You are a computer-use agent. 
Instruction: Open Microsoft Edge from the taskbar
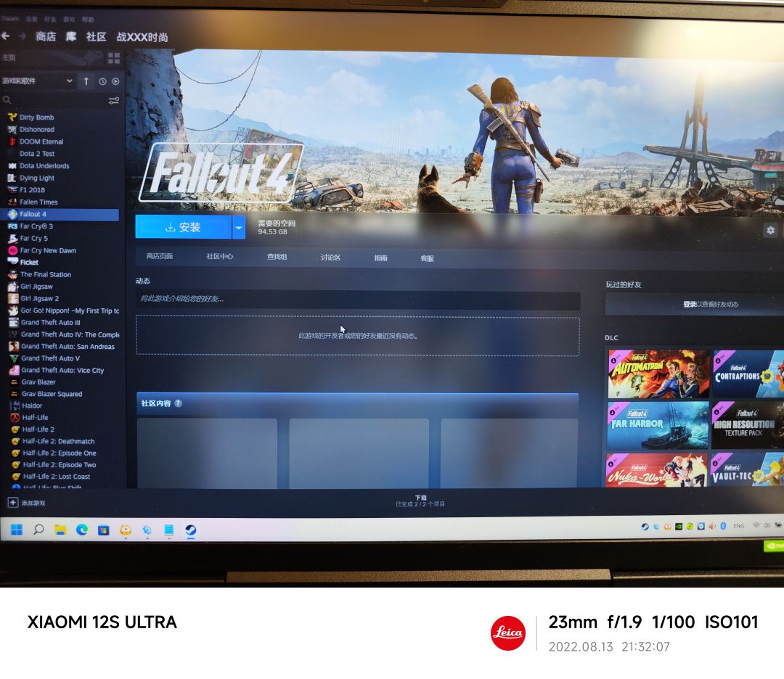click(x=81, y=530)
